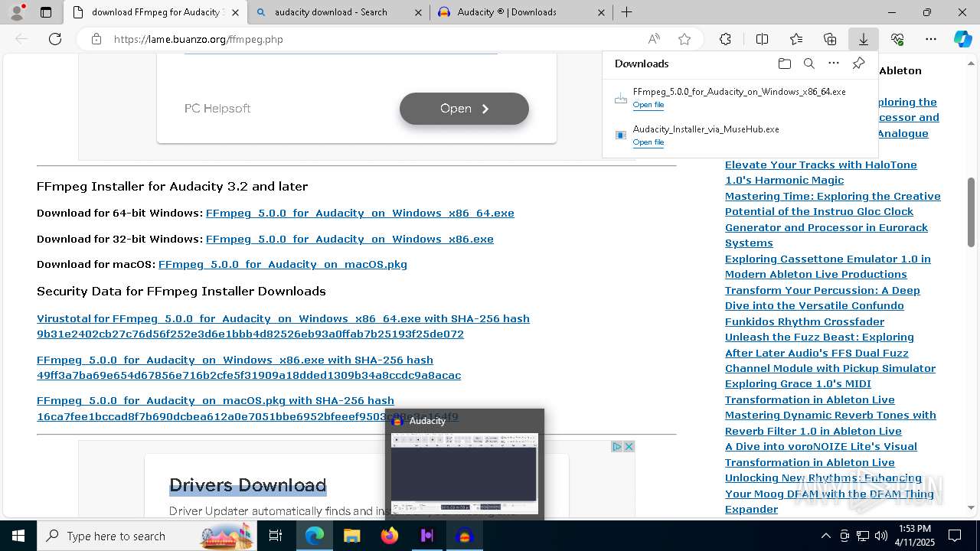This screenshot has width=980, height=551.
Task: Open Mastering Dynamic Reverb Tones article
Action: (x=831, y=423)
